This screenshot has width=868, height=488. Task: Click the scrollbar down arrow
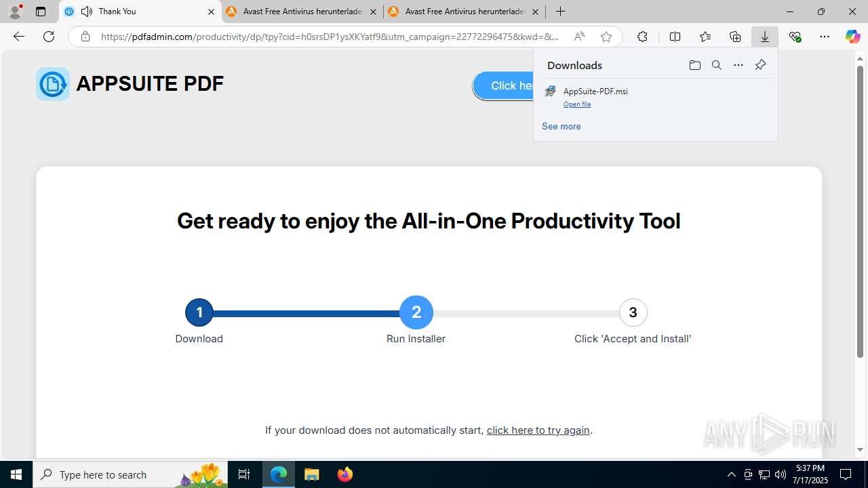pyautogui.click(x=861, y=449)
